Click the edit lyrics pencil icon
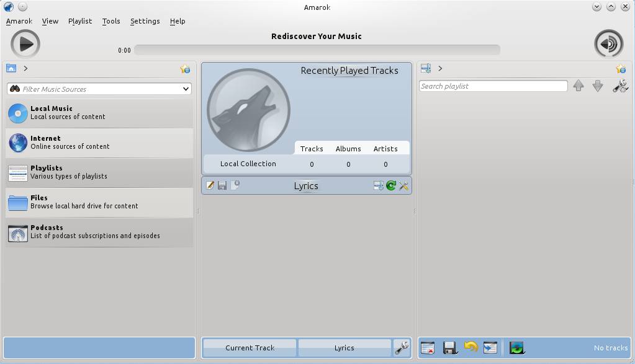This screenshot has height=364, width=635. pyautogui.click(x=210, y=185)
